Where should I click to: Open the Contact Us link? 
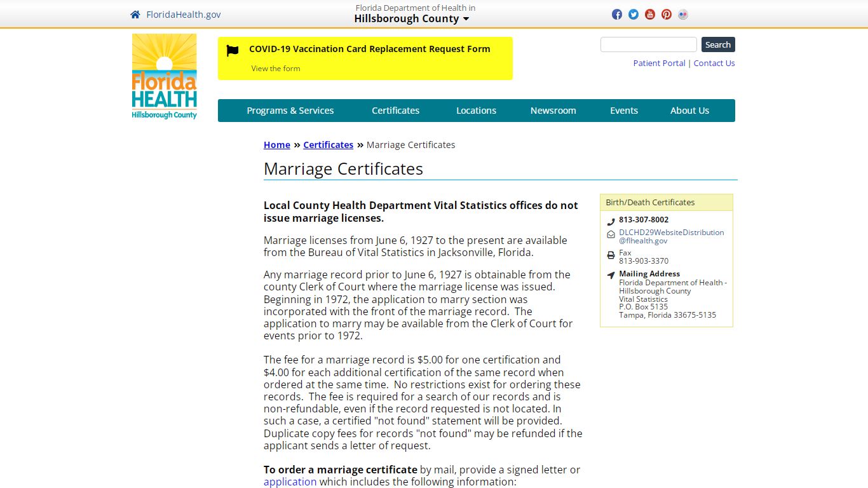pyautogui.click(x=714, y=63)
